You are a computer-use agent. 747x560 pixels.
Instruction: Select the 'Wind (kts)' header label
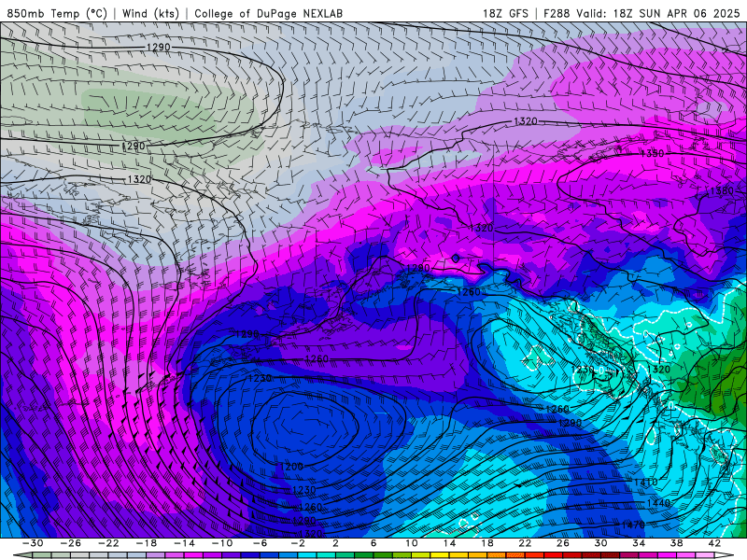tap(150, 13)
